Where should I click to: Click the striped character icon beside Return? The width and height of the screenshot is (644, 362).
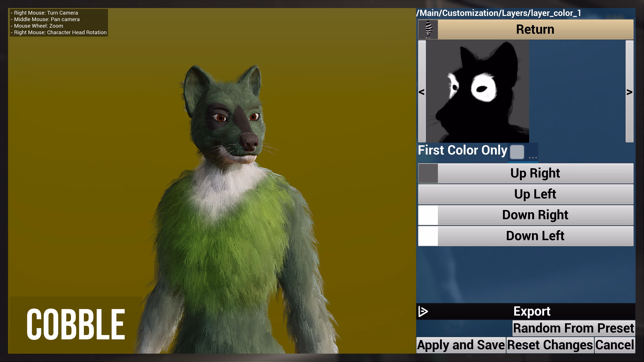[x=428, y=29]
